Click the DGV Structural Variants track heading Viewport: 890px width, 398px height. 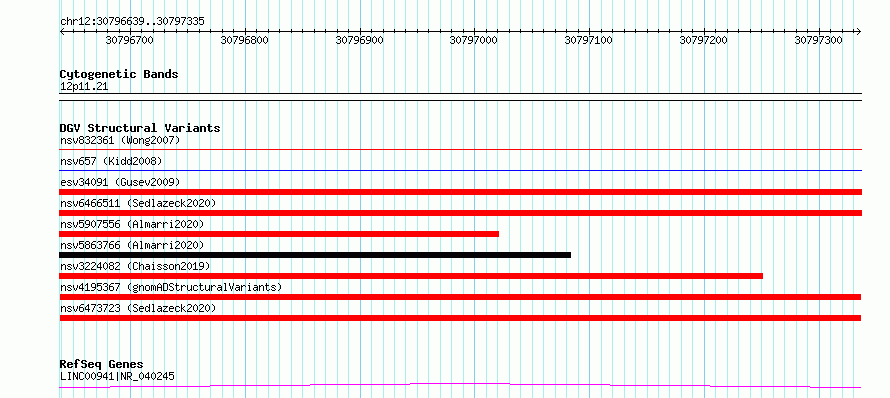point(140,128)
